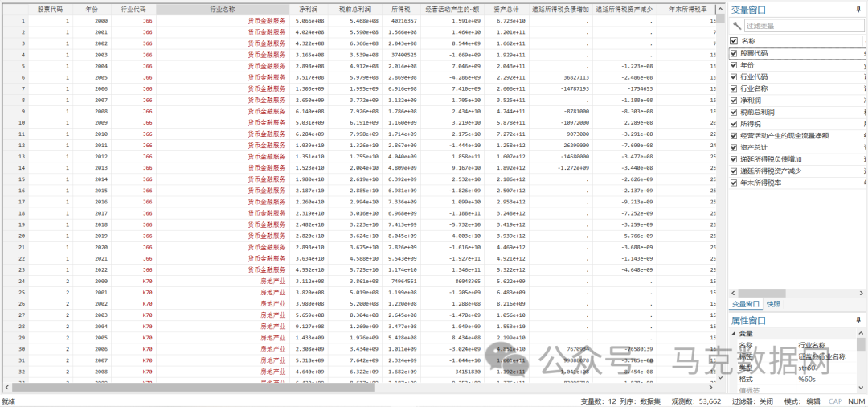Click left arrow of variables panel horizontal scrollbar

pos(733,292)
